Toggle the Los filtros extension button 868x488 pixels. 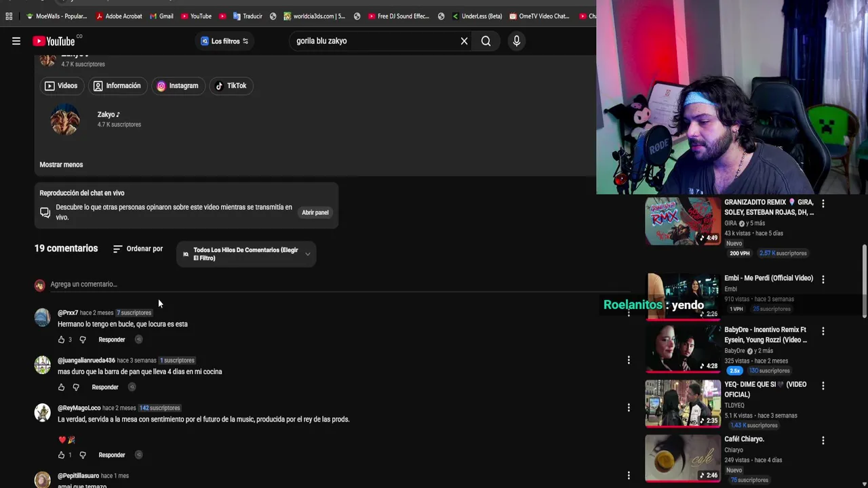coord(224,41)
